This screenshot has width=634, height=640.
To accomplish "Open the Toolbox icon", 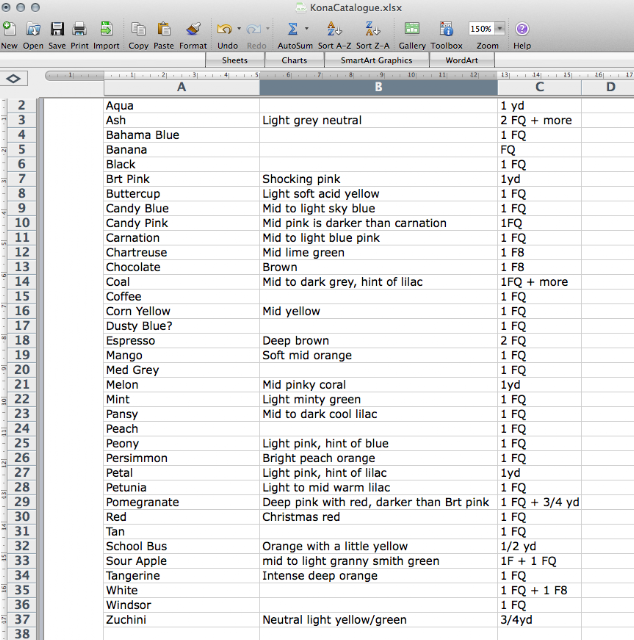I will pos(446,29).
